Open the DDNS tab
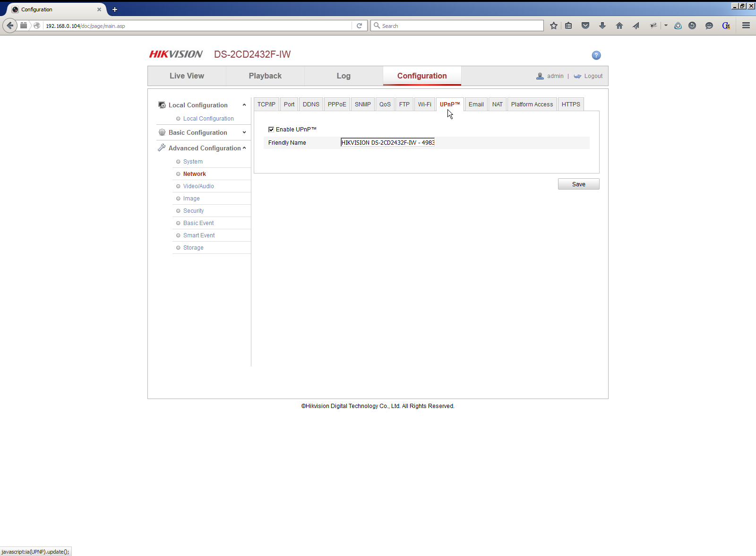Screen dimensions: 756x556 (x=311, y=104)
